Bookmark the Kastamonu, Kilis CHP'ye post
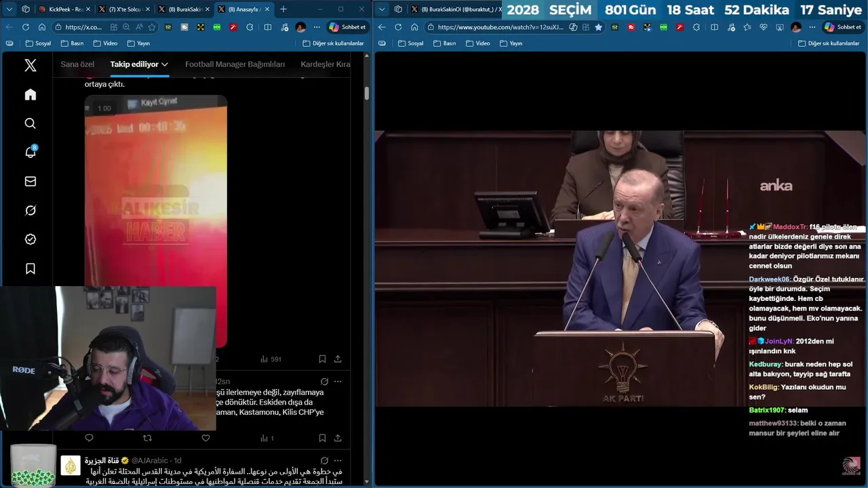 pos(322,439)
